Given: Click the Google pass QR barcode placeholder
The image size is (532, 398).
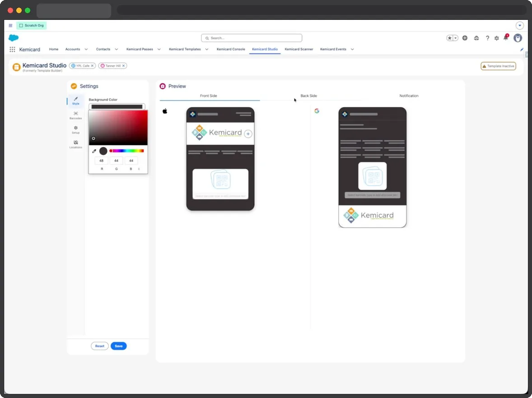Looking at the screenshot, I should (373, 176).
